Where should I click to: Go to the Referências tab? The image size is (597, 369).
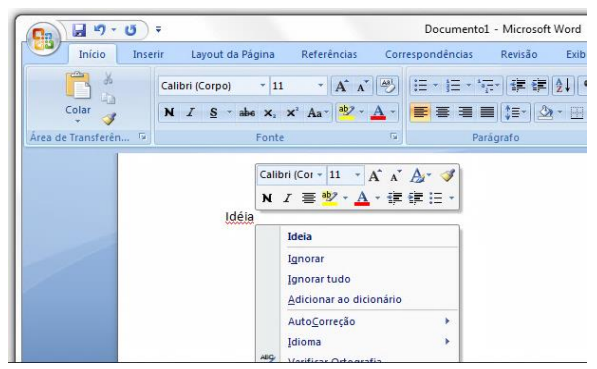329,54
